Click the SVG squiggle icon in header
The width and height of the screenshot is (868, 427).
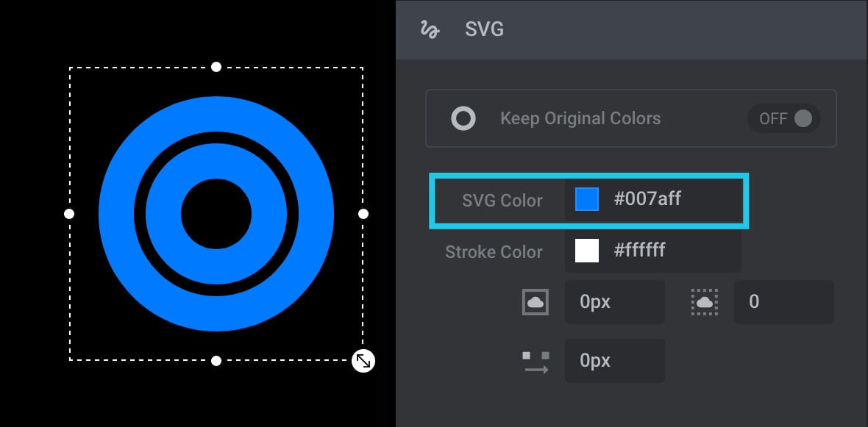(x=430, y=29)
